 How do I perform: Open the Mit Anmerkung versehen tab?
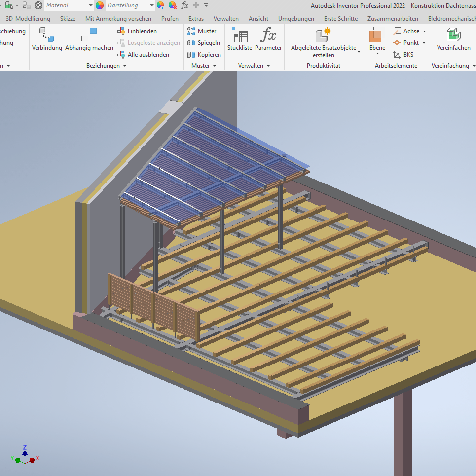(118, 19)
